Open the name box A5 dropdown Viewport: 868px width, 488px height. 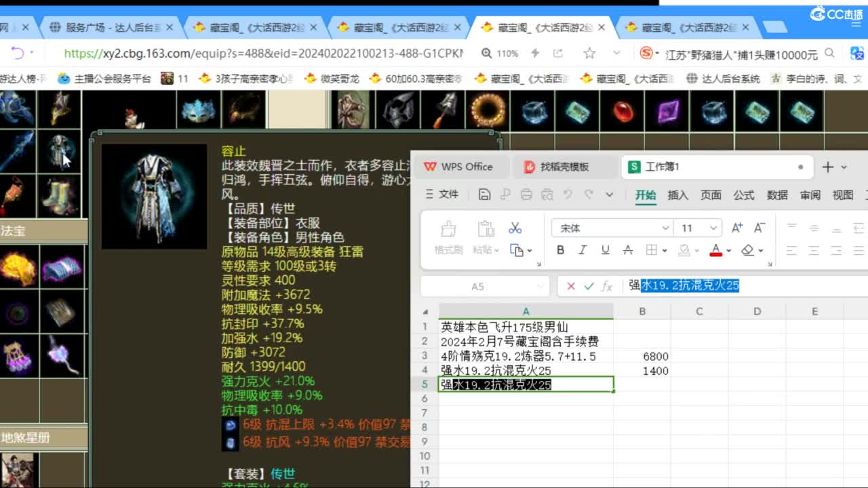click(x=540, y=286)
